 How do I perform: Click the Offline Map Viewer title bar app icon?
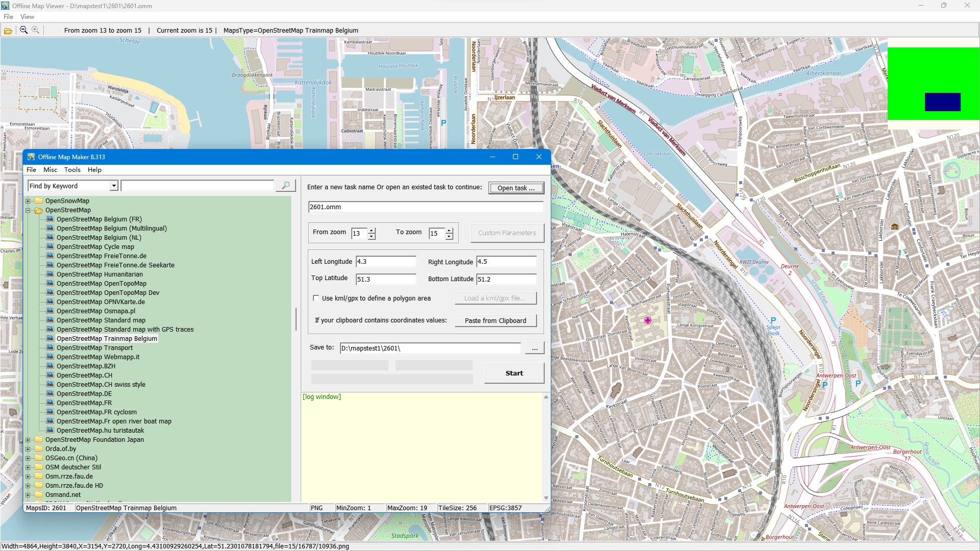click(x=5, y=6)
